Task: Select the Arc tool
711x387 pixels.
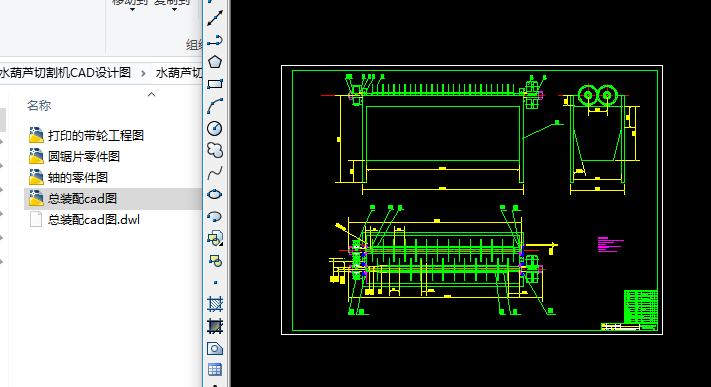Action: pyautogui.click(x=214, y=106)
